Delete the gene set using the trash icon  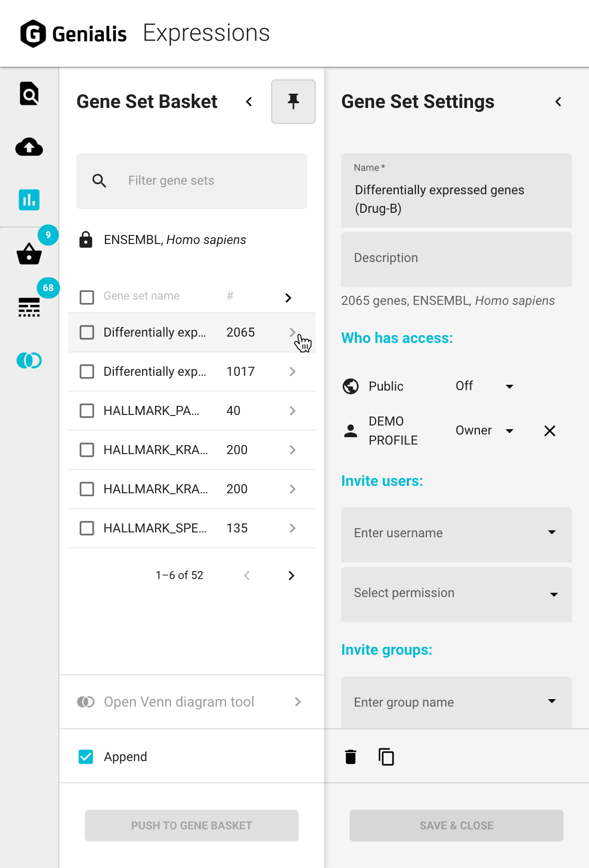(x=351, y=757)
